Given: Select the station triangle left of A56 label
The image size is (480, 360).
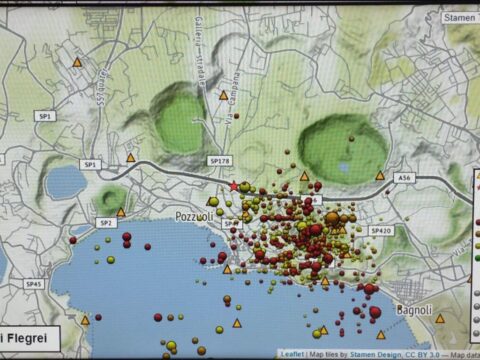Looking at the screenshot, I should point(380,175).
